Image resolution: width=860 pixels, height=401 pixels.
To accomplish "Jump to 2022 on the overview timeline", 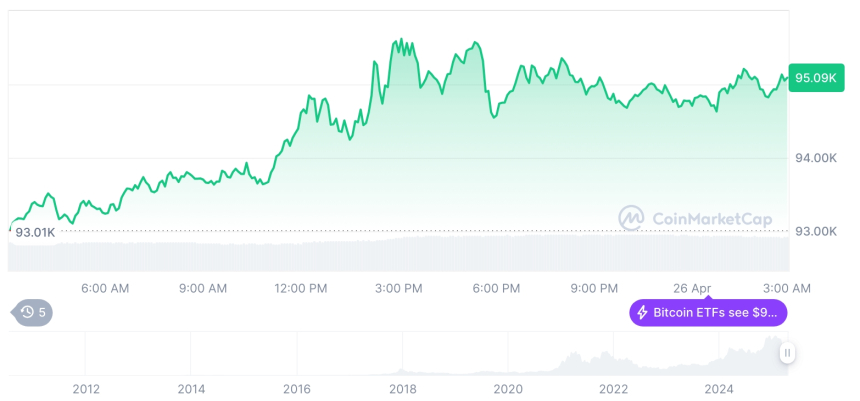I will coord(613,389).
